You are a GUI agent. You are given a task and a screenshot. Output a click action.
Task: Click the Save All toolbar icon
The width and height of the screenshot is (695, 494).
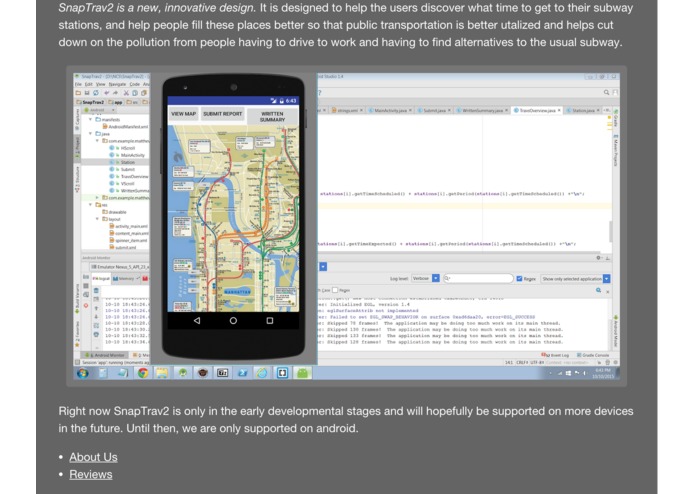pos(87,93)
